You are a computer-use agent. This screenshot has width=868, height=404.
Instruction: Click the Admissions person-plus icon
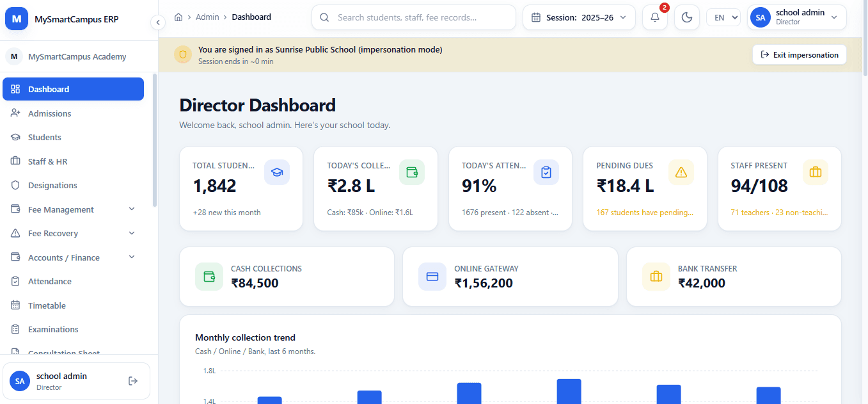coord(16,113)
